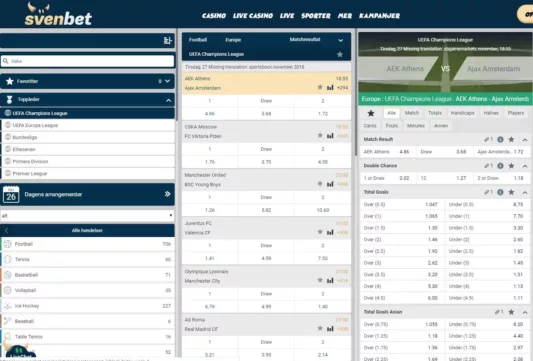Select Premier League in Toppleder list
This screenshot has height=361, width=533.
click(88, 174)
